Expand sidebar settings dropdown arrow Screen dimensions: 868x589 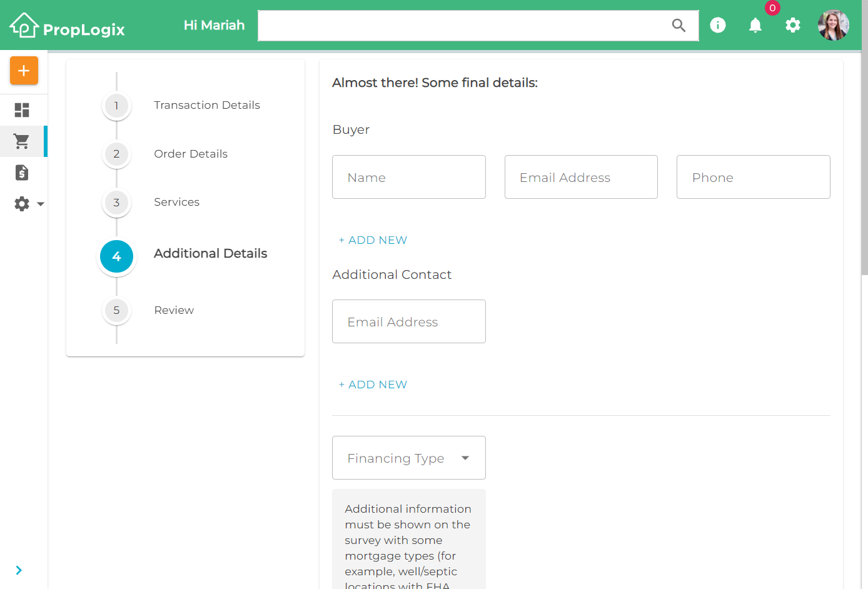click(41, 204)
